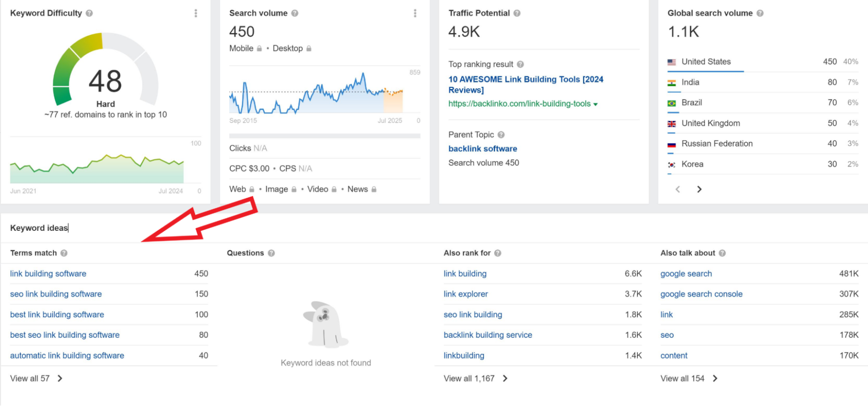This screenshot has width=868, height=406.
Task: Expand View all 154 also talk about
Action: [689, 378]
